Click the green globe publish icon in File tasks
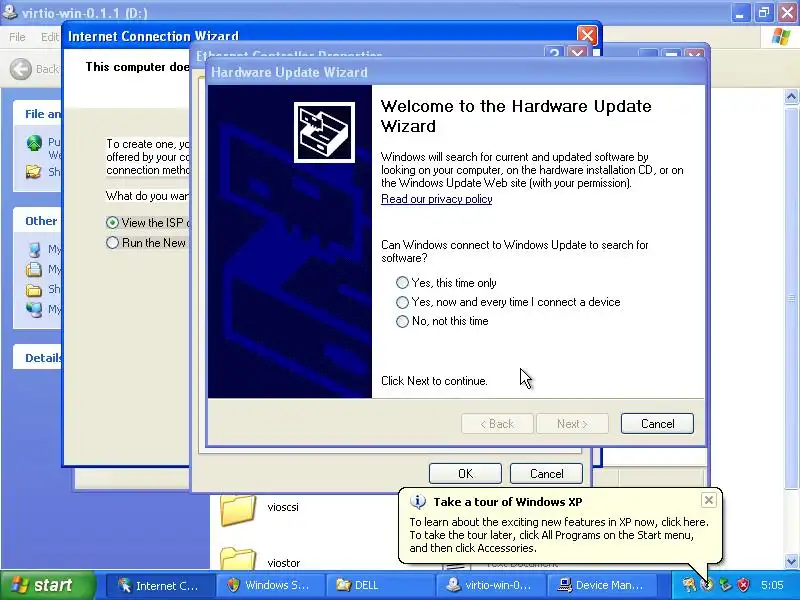 pyautogui.click(x=34, y=143)
